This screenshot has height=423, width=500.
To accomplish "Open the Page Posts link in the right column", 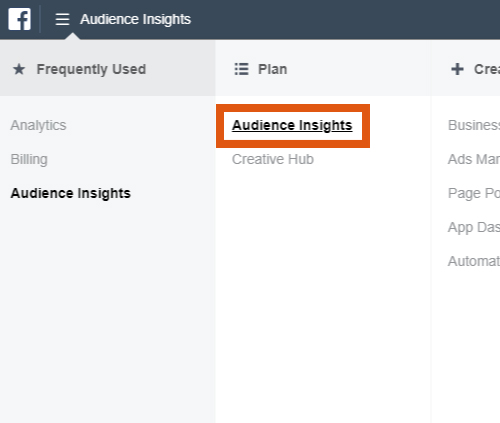I will 474,193.
